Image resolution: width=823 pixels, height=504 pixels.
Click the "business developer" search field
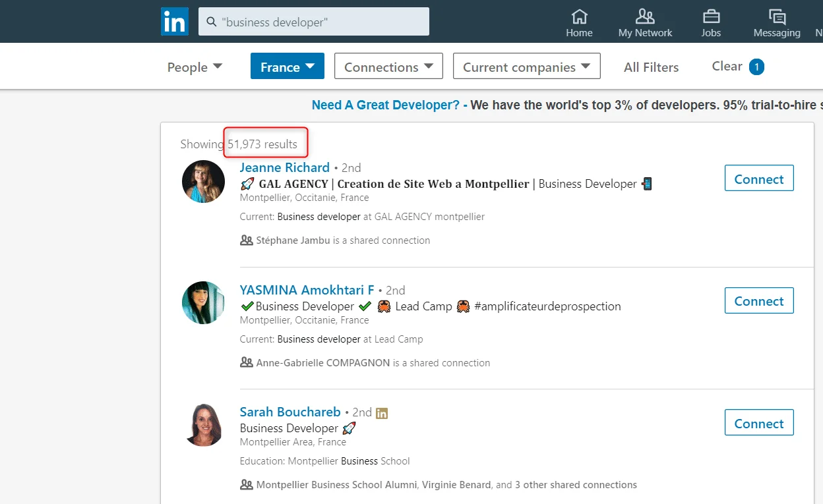314,22
